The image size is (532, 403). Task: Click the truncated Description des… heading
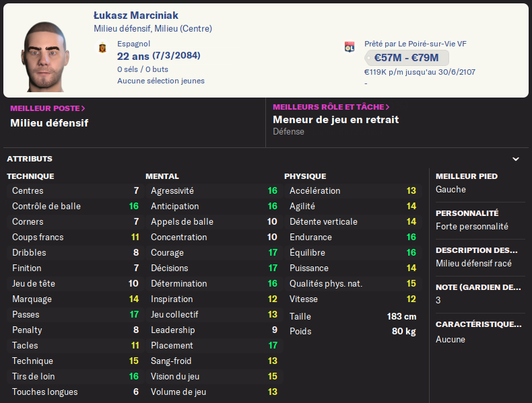tap(478, 250)
